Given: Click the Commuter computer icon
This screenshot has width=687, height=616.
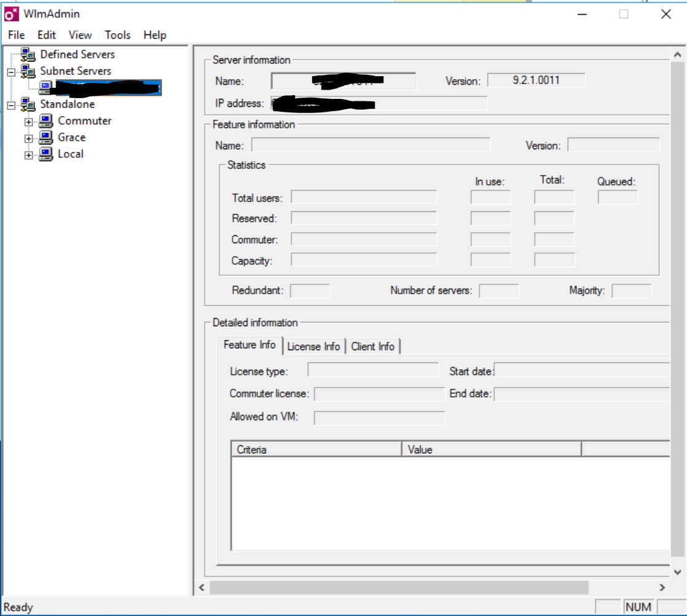Looking at the screenshot, I should pyautogui.click(x=45, y=121).
